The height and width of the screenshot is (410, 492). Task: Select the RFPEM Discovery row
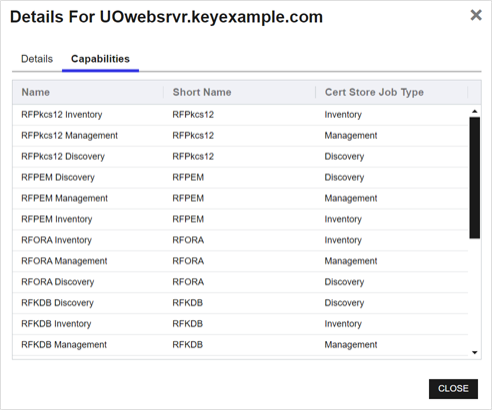click(x=240, y=177)
